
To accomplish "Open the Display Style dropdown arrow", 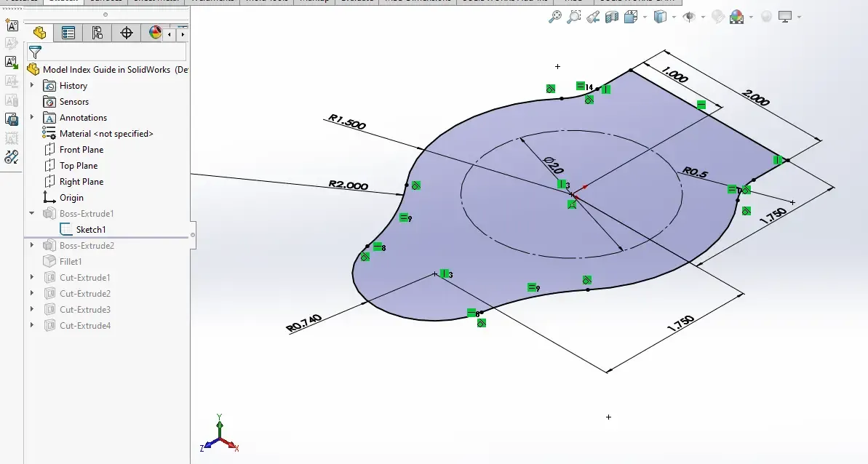I will click(x=674, y=17).
